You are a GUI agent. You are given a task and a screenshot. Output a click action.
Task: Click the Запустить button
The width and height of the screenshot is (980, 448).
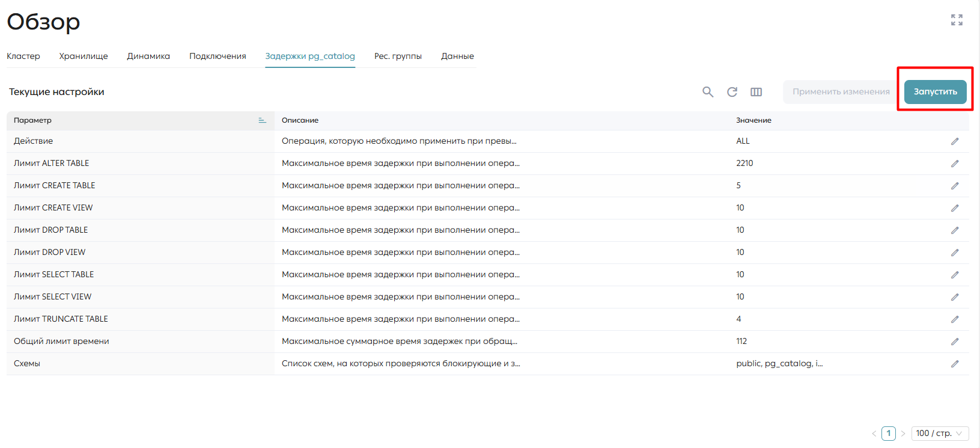point(935,91)
